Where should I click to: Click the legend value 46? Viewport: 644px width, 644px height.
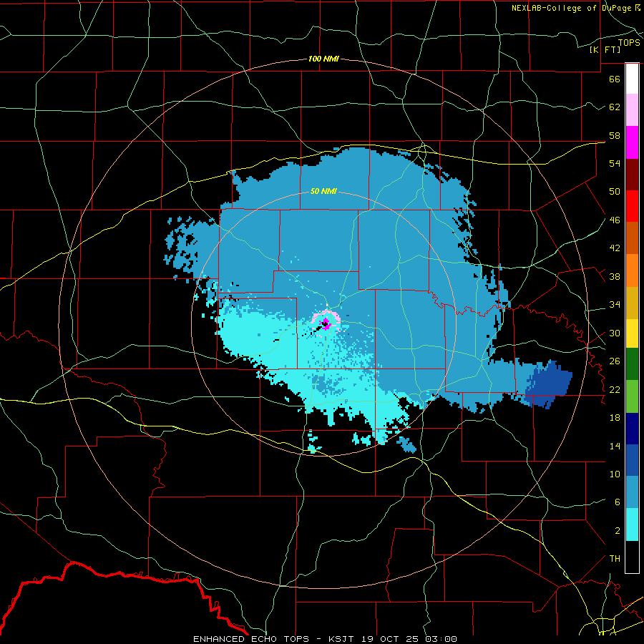pyautogui.click(x=615, y=220)
